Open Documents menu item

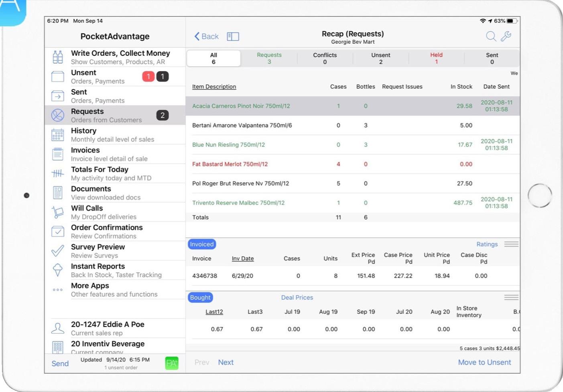[x=115, y=193]
